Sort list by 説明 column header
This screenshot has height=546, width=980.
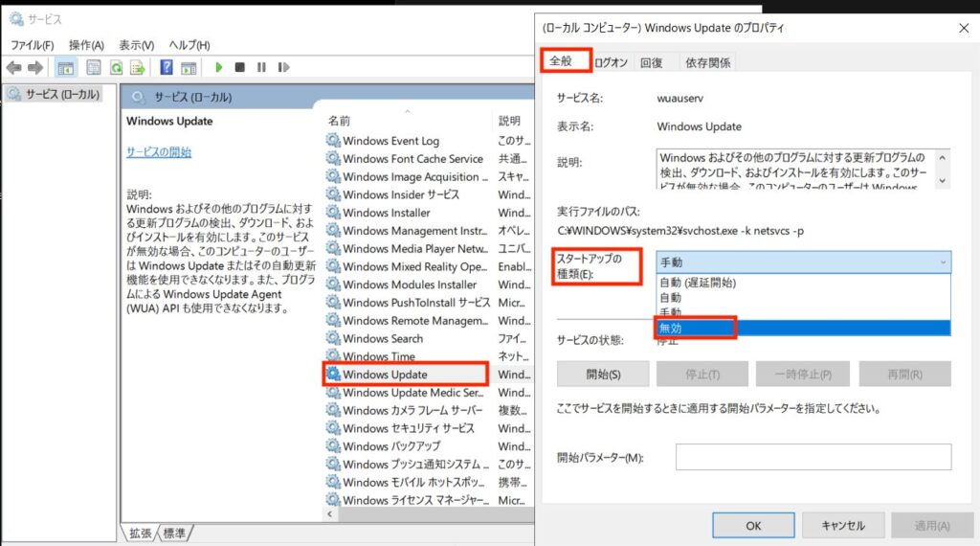point(514,121)
